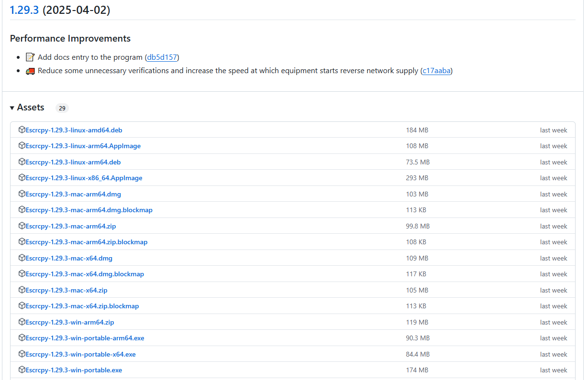Click package icon beside mac-x64.dmg.blockmap asset
Image resolution: width=588 pixels, height=380 pixels.
[x=22, y=273]
